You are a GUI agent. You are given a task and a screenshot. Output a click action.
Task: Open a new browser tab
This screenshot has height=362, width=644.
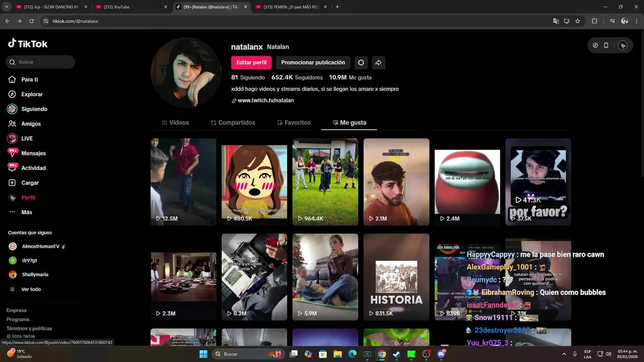pyautogui.click(x=337, y=7)
